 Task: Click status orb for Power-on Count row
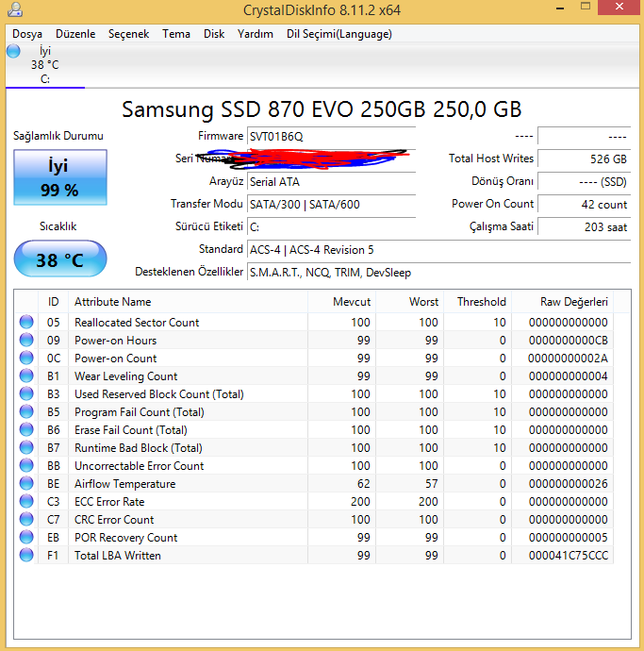click(26, 358)
